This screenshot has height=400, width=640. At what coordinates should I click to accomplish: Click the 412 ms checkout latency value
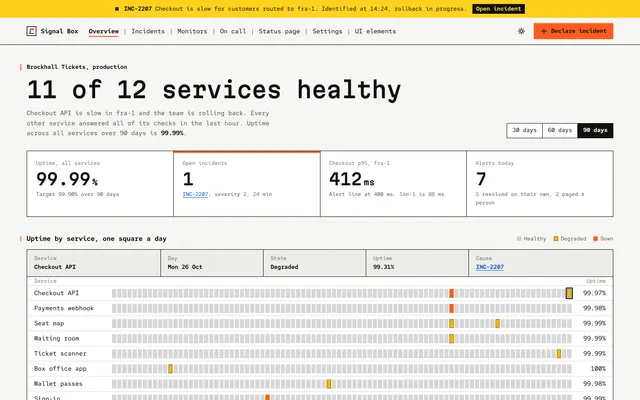pyautogui.click(x=351, y=179)
